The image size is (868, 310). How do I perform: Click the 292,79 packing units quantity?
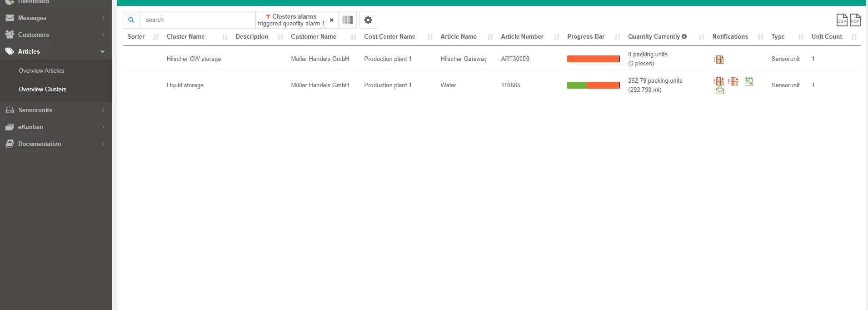tap(655, 80)
